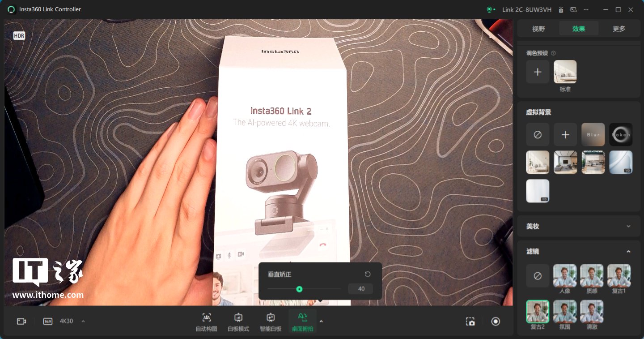The height and width of the screenshot is (339, 644).
Task: Turn off filters with none icon
Action: click(538, 275)
